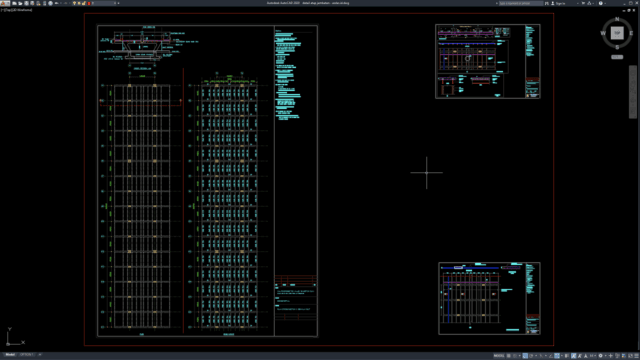The image size is (640, 360).
Task: Switch to the layout tab beside Model
Action: [27, 355]
